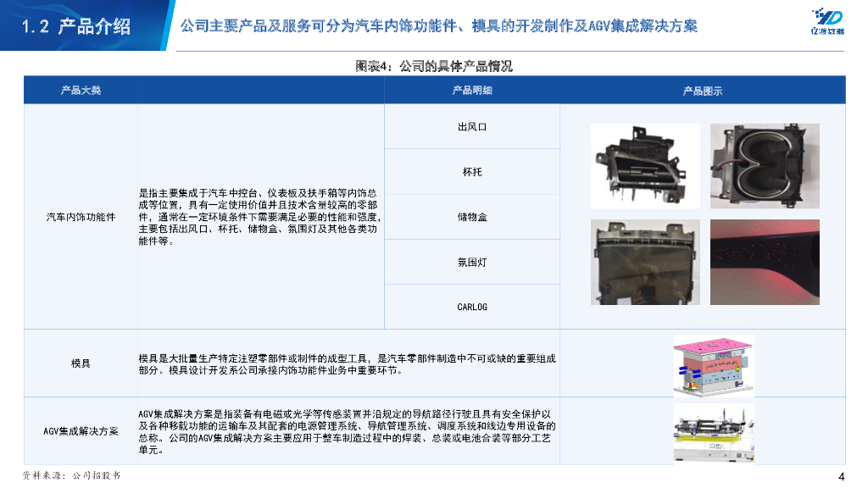Click the source note '资料来源：公司招股书'

(x=71, y=475)
